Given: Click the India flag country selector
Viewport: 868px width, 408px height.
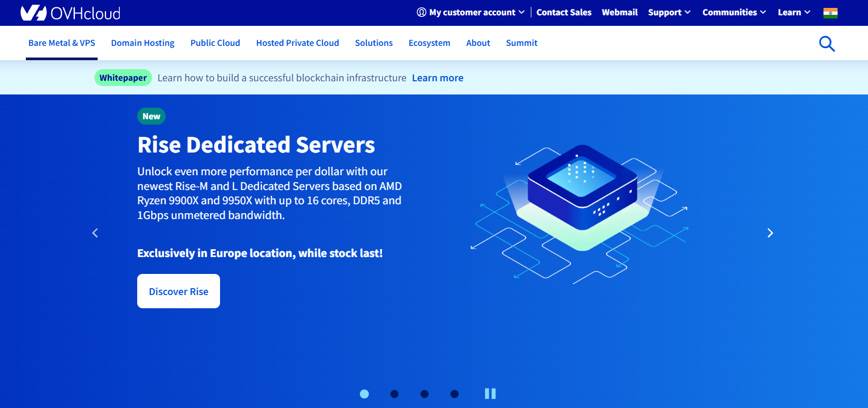Looking at the screenshot, I should [831, 13].
